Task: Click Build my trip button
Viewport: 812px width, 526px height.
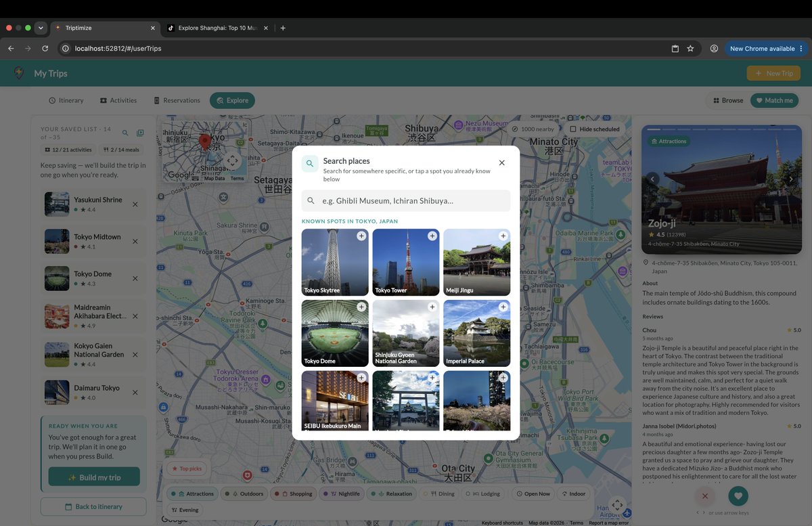Action: click(94, 477)
